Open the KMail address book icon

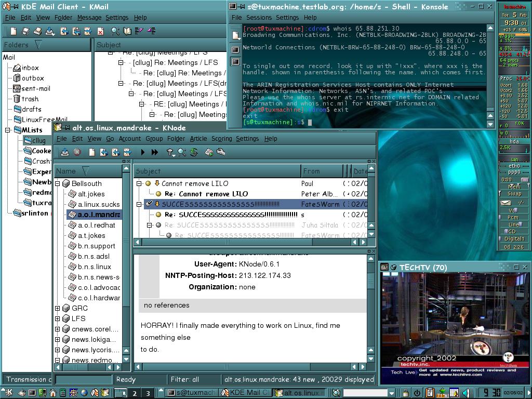127,31
